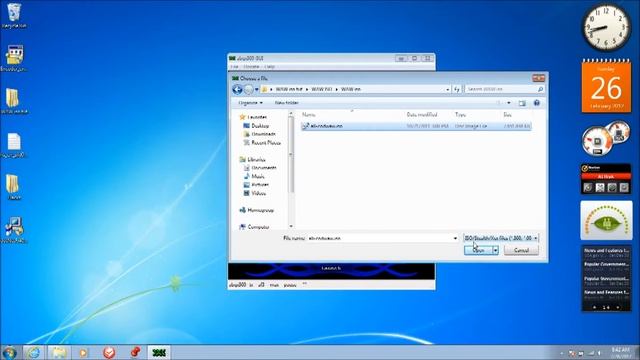Open the Help menu in the abgx360 GUI window

click(269, 67)
